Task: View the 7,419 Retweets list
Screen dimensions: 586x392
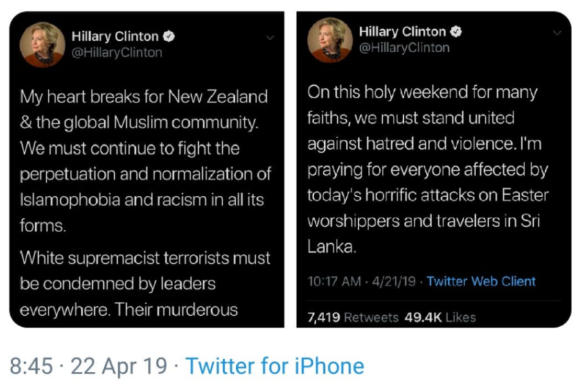Action: (x=353, y=318)
